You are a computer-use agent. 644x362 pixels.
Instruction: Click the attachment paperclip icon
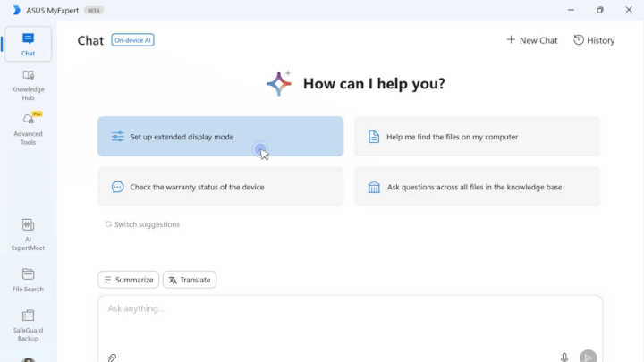pos(112,358)
